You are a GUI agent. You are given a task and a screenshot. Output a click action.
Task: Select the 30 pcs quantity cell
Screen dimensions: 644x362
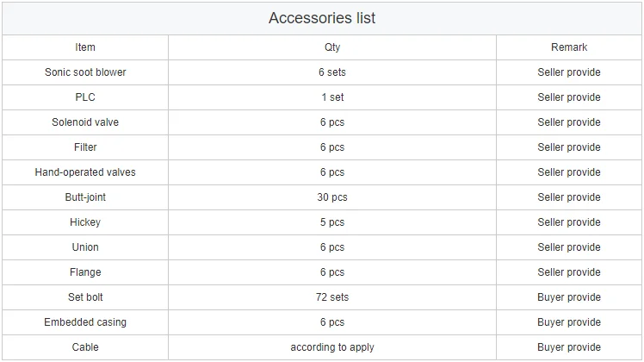pyautogui.click(x=332, y=197)
